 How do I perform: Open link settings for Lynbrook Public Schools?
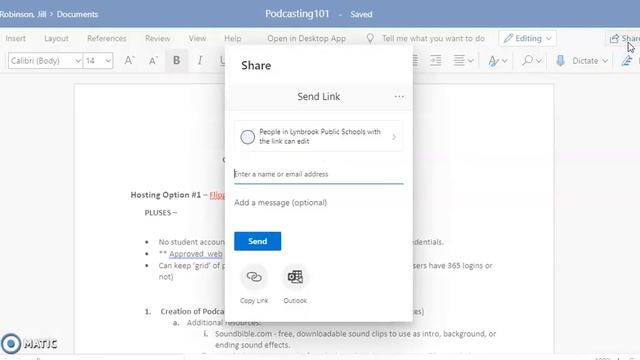tap(318, 136)
